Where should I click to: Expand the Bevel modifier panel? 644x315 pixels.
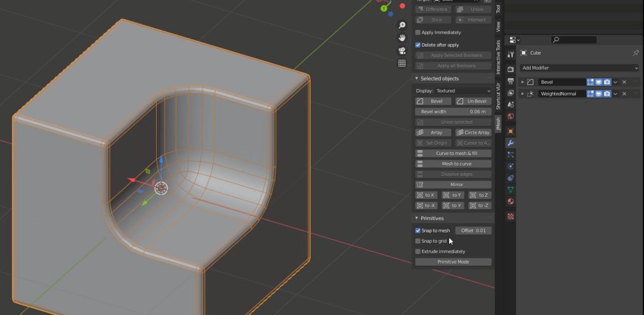pos(523,82)
